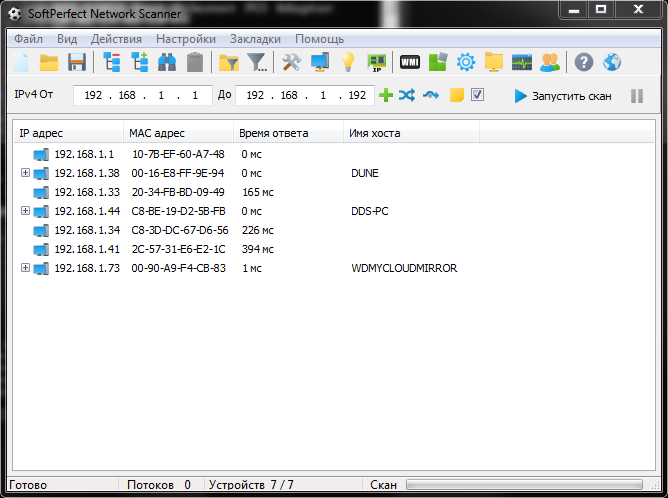Screen dimensions: 668x498
Task: Expand the 192.168.1.73 WDMYCLOUDMIRROR node
Action: tap(25, 268)
